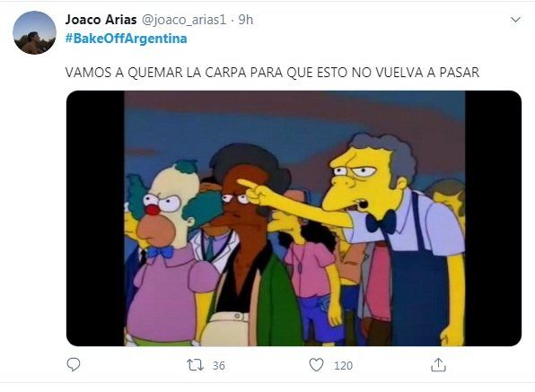The width and height of the screenshot is (535, 392).
Task: Open the @joaco_arias1 handle link
Action: click(183, 20)
